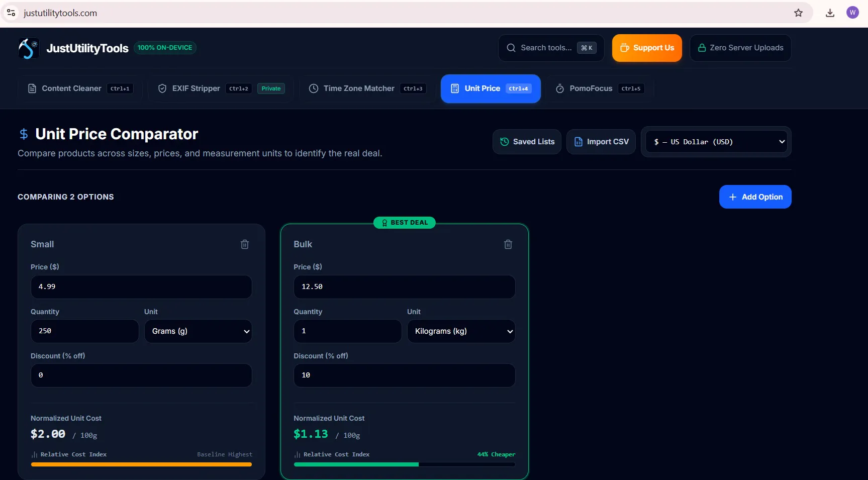The width and height of the screenshot is (868, 480).
Task: Click the Bulk quantity field showing 1
Action: (347, 331)
